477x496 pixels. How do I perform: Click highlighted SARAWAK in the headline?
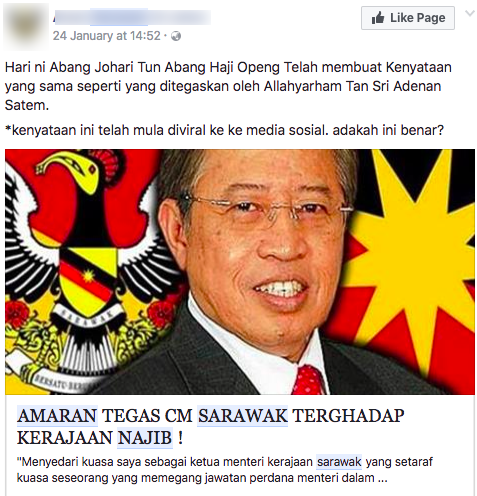[x=243, y=416]
